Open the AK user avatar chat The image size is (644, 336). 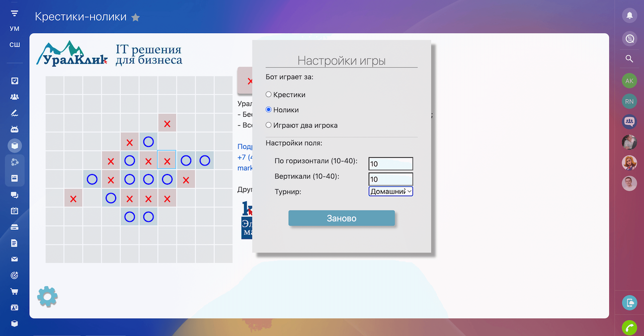point(629,80)
